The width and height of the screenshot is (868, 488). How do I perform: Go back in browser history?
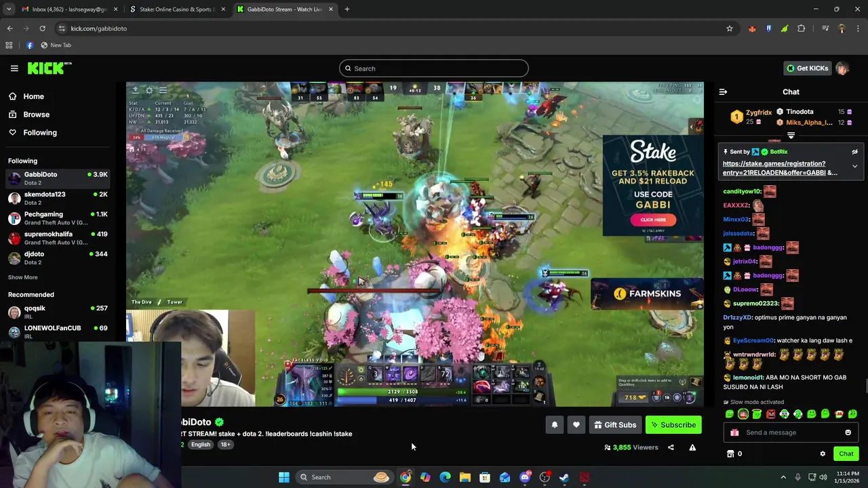tap(9, 28)
